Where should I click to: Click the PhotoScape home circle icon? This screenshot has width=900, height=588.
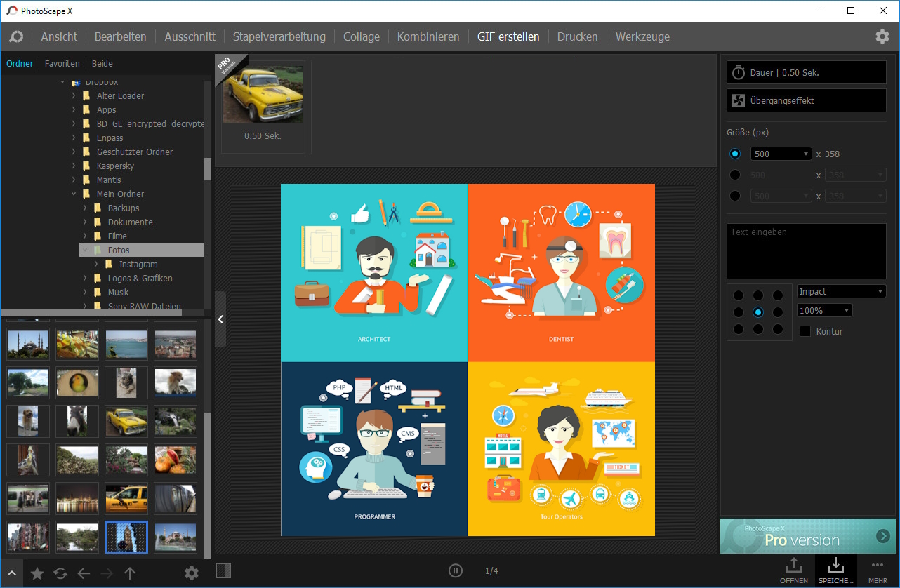coord(16,36)
